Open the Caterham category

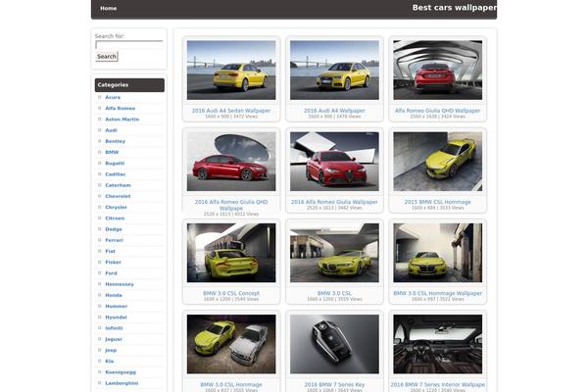pyautogui.click(x=119, y=185)
